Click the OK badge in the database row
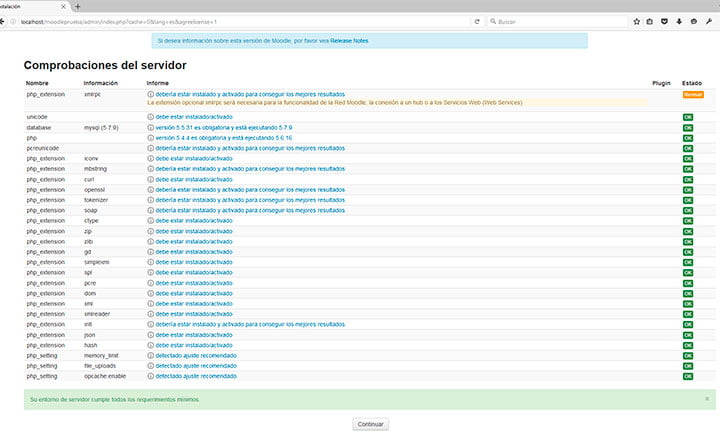This screenshot has width=720, height=432. tap(687, 128)
